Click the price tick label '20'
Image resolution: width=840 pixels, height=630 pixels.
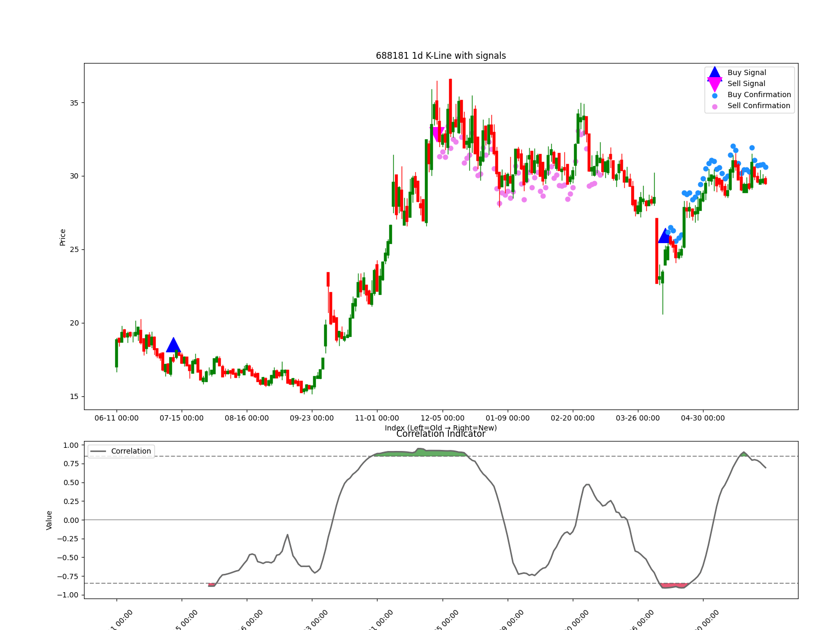coord(74,323)
